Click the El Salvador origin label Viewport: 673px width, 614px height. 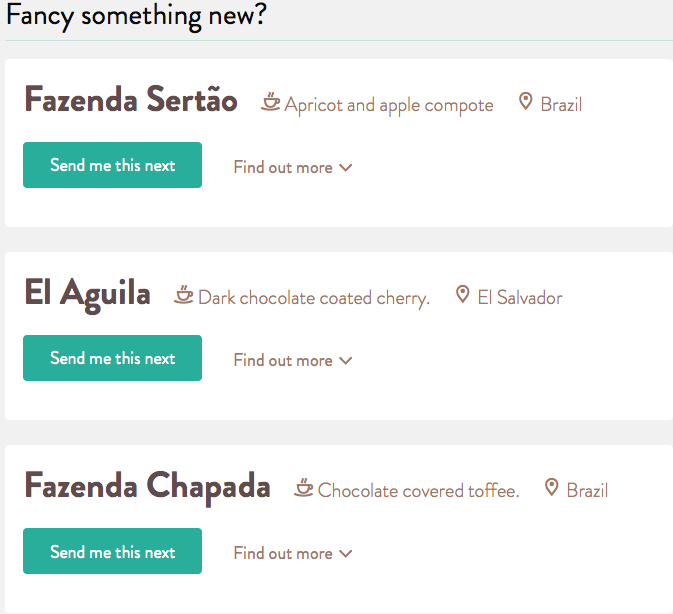[x=520, y=298]
